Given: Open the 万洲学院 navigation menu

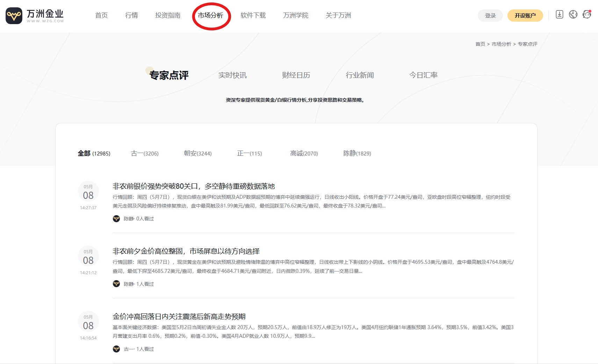Looking at the screenshot, I should pos(296,15).
